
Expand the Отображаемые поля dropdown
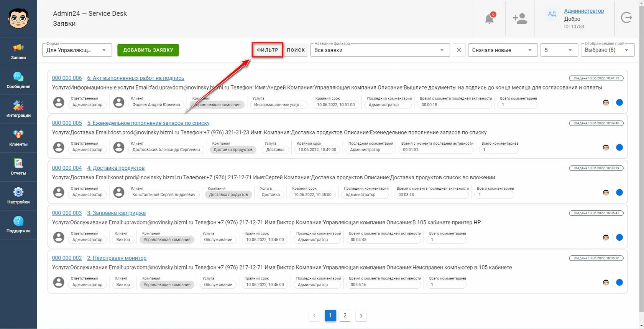click(608, 50)
